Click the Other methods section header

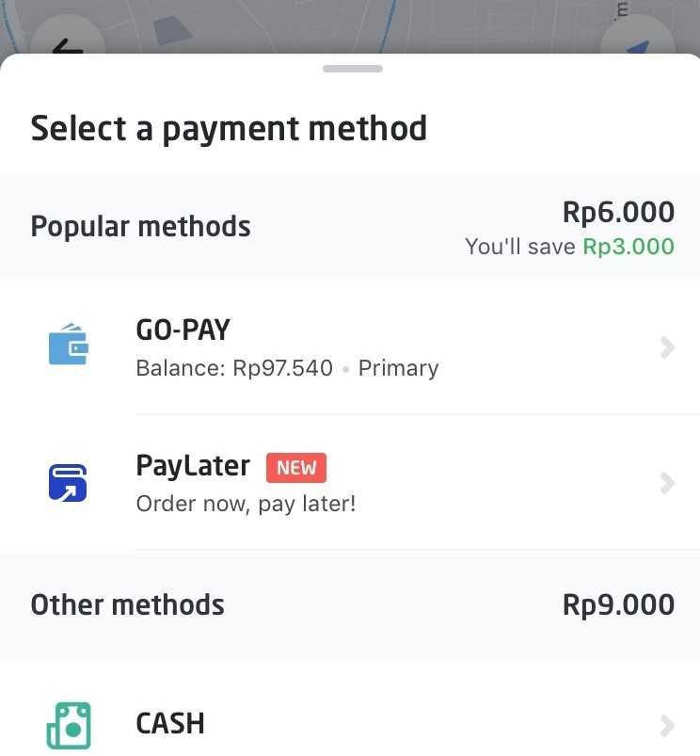128,604
